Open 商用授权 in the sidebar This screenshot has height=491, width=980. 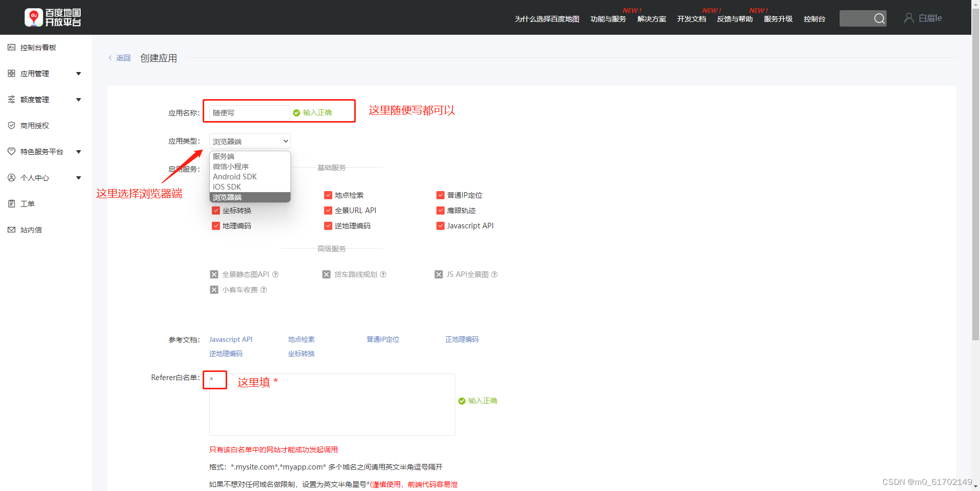point(35,126)
